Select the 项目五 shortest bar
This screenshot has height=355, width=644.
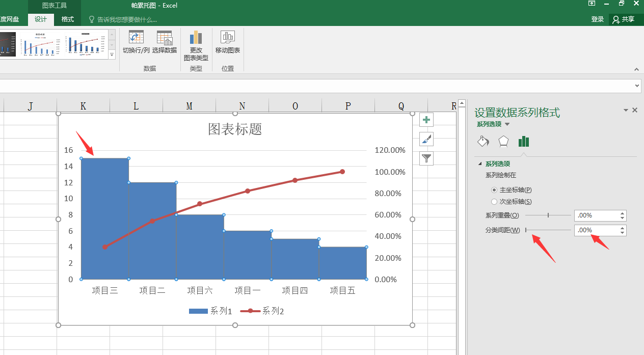pos(343,263)
